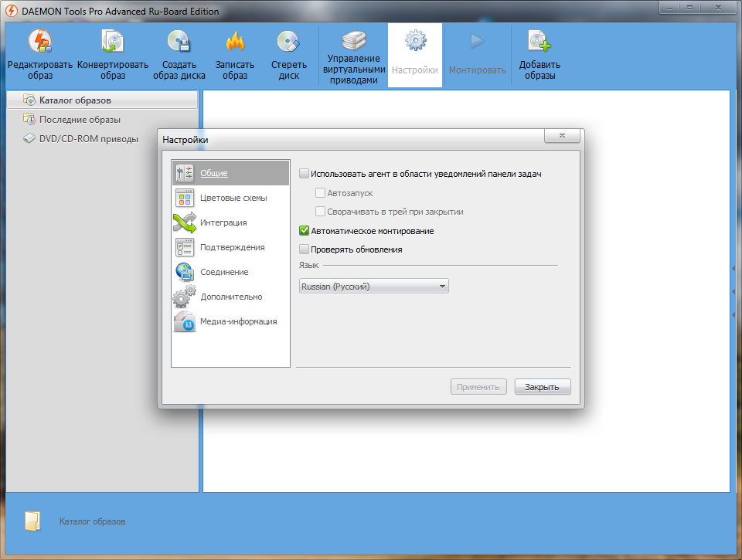
Task: Select the DVD/CD-ROM приводы drive icon
Action: (x=29, y=138)
